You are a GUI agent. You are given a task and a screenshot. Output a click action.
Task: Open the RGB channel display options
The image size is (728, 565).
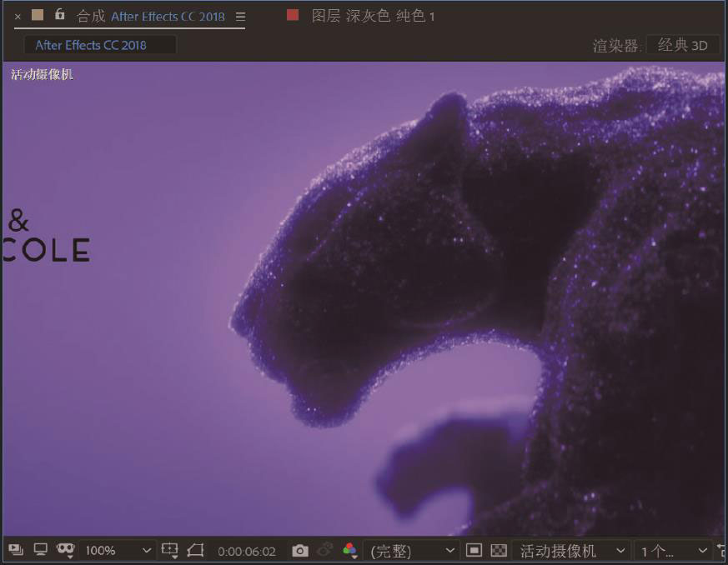coord(349,551)
